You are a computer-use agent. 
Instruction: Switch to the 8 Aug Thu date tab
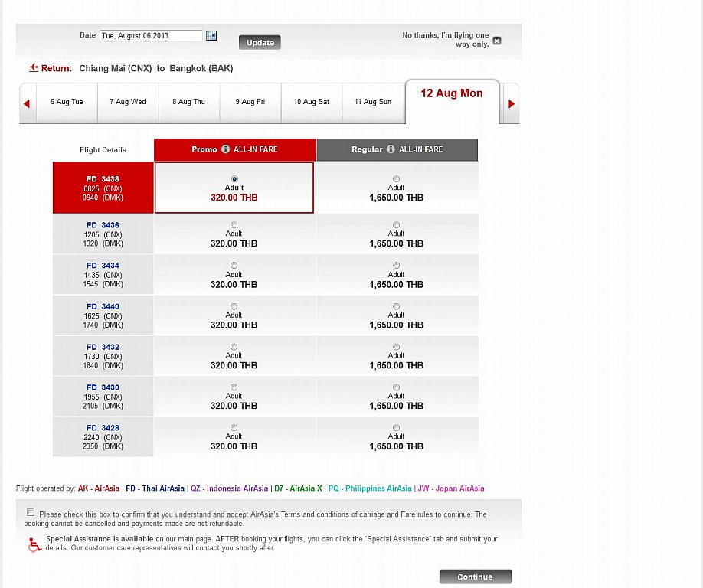(x=188, y=102)
